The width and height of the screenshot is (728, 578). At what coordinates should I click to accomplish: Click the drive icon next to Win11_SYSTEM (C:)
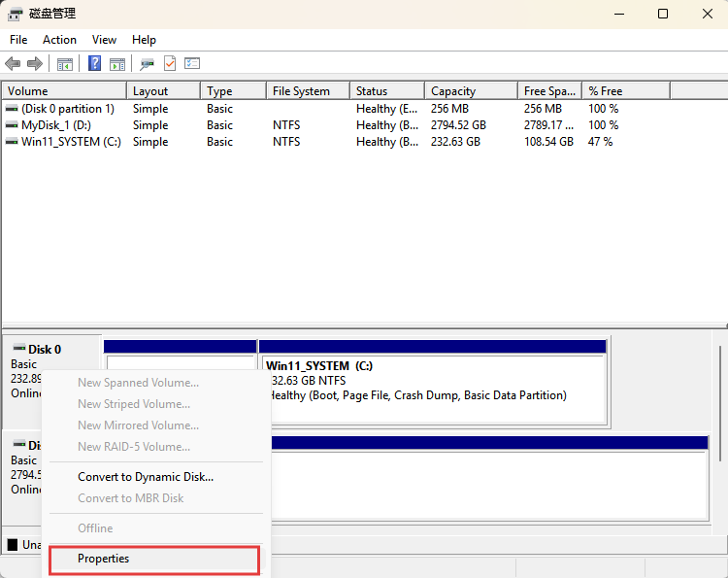click(x=12, y=142)
